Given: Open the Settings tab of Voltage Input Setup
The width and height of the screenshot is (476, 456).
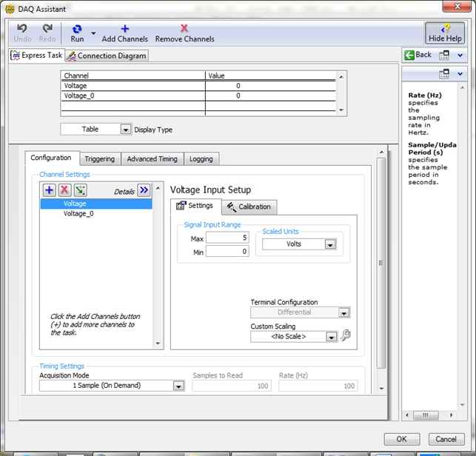Looking at the screenshot, I should point(195,206).
